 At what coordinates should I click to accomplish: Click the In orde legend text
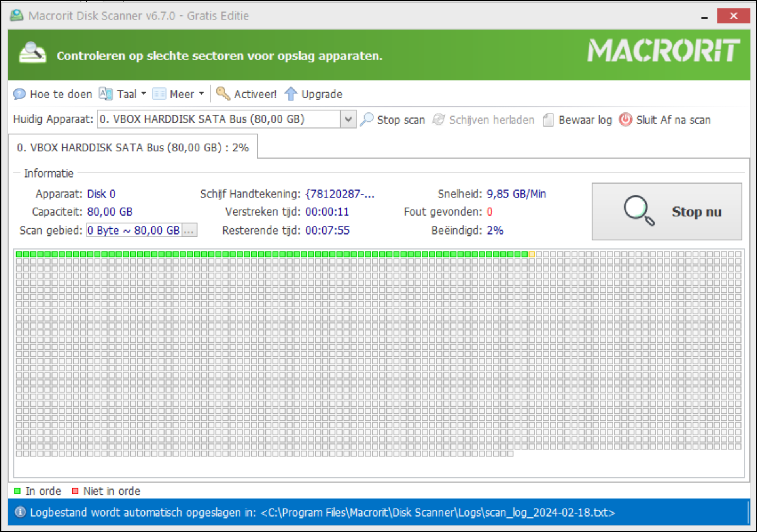coord(44,491)
